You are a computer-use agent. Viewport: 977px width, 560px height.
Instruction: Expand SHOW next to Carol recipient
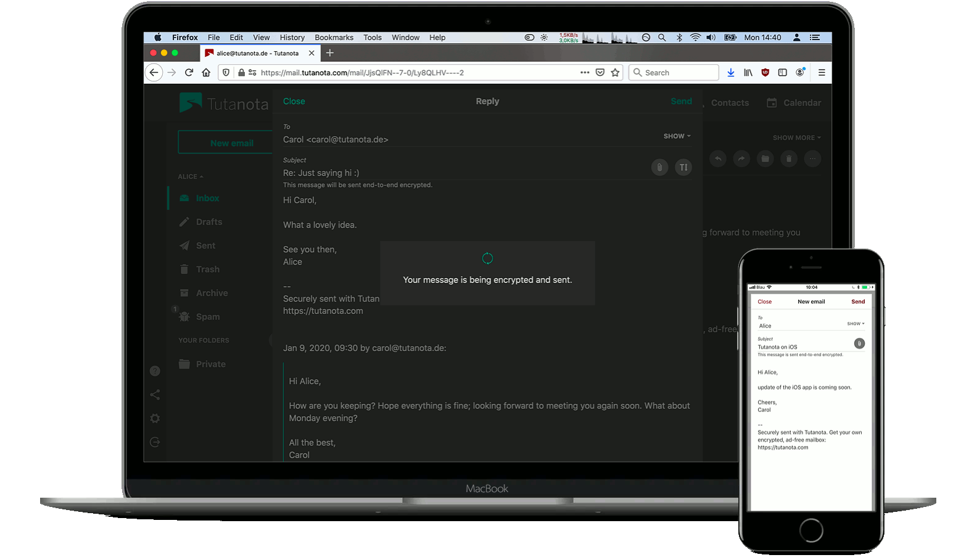point(677,136)
